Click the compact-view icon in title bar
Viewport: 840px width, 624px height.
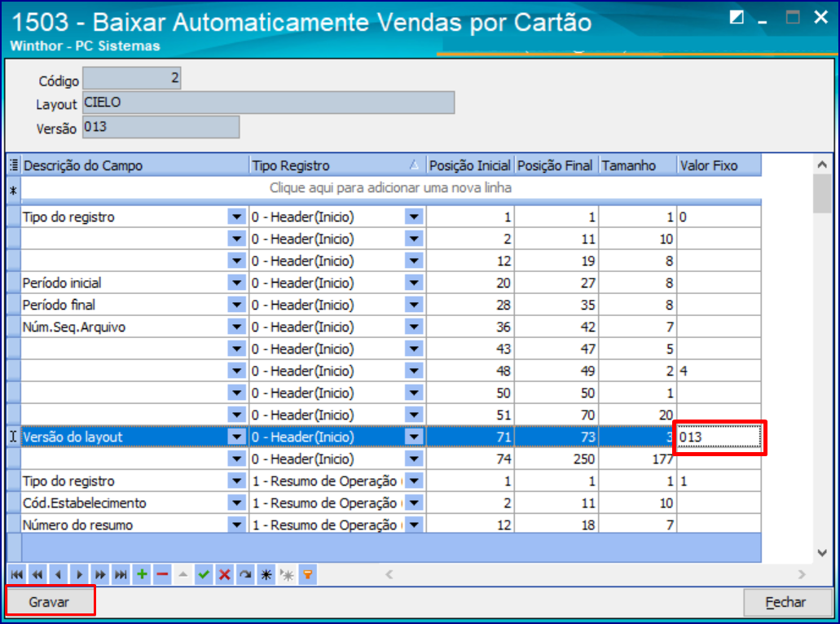pos(737,17)
